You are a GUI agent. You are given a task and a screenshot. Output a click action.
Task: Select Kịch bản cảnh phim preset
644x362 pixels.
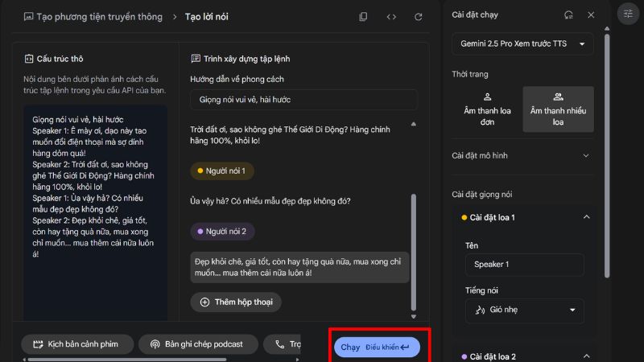coord(77,344)
